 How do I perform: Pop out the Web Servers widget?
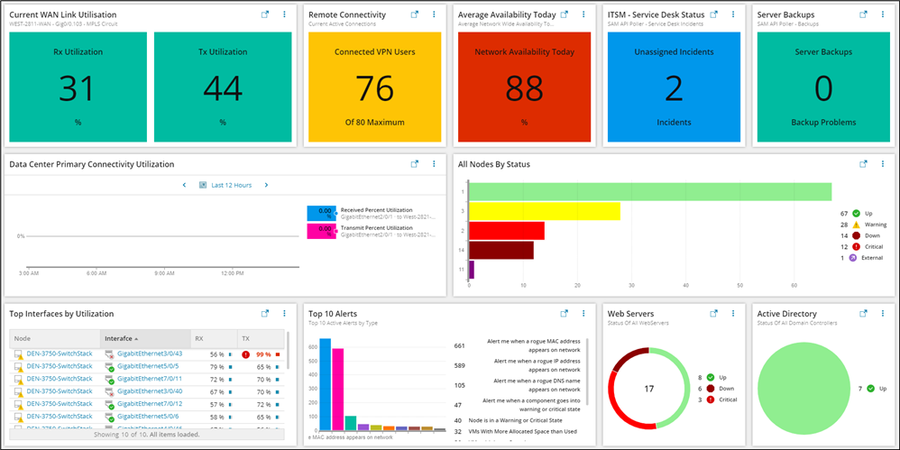point(714,313)
